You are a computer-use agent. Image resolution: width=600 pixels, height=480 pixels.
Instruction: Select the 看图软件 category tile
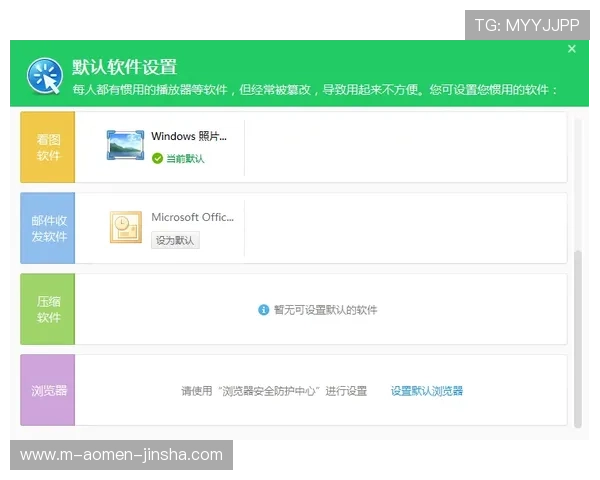coord(48,147)
